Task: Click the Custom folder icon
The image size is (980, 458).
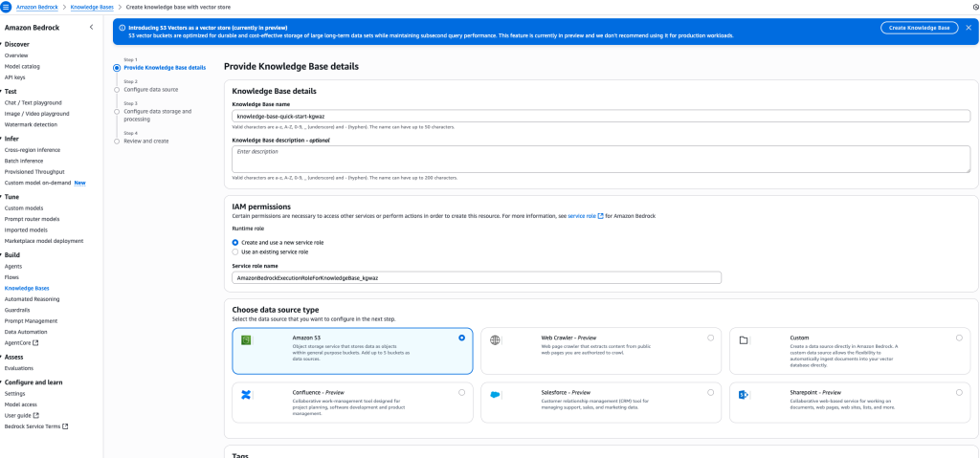Action: [x=744, y=340]
